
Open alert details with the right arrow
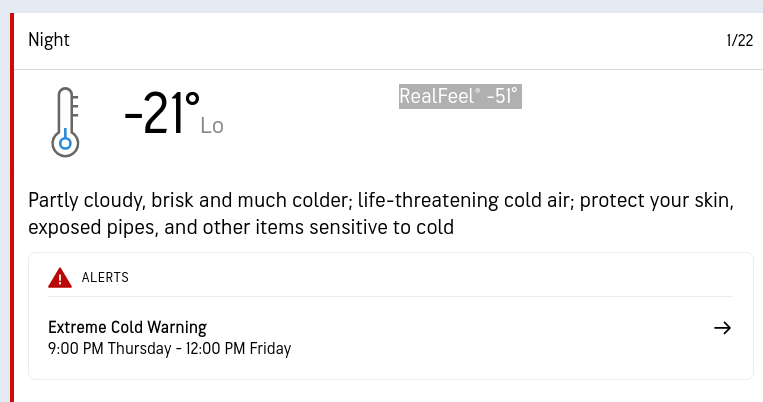click(x=723, y=328)
